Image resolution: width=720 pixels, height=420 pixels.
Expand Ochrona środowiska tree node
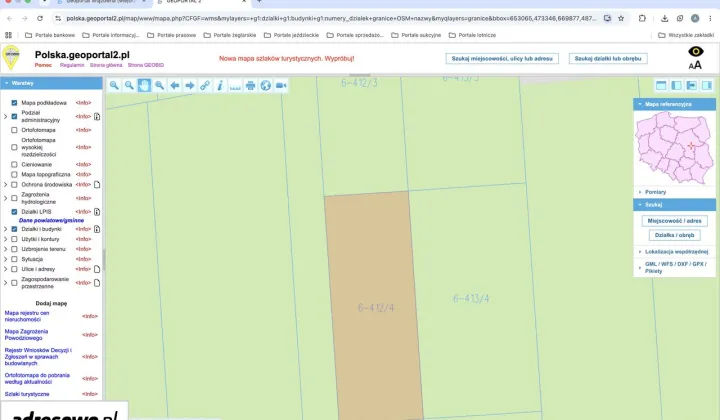pos(6,185)
